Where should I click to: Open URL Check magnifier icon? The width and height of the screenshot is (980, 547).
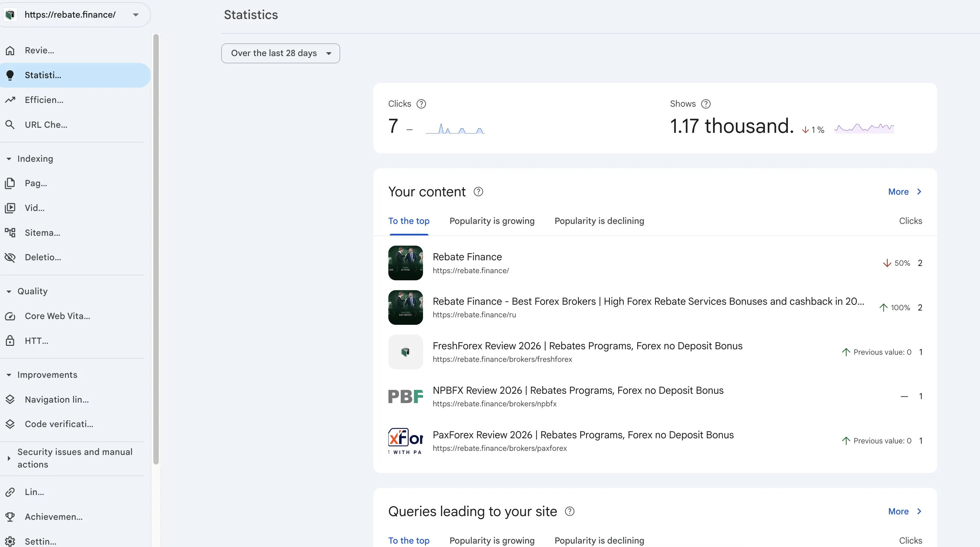tap(10, 125)
